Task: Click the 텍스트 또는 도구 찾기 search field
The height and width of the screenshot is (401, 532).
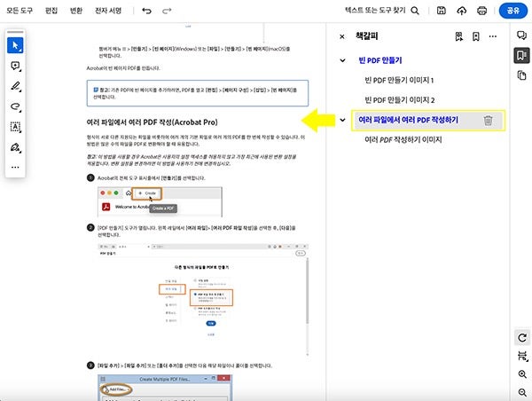Action: 375,10
